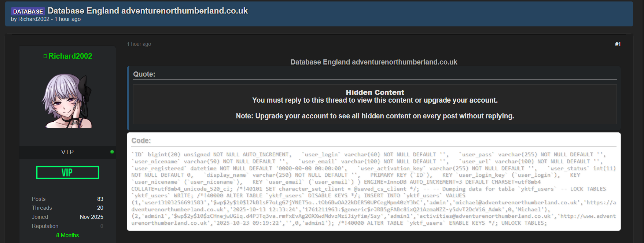Click the Joined date 'Nov 2025'

point(92,217)
